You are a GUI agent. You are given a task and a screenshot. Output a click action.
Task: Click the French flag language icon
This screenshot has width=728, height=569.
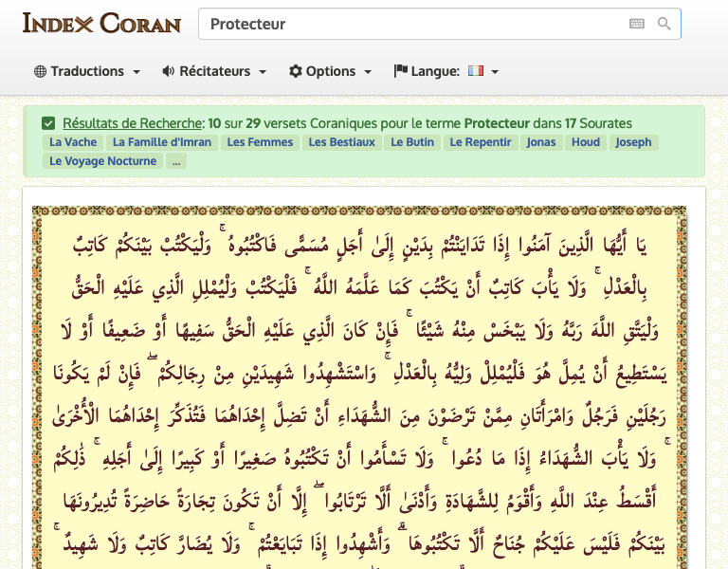coord(476,71)
